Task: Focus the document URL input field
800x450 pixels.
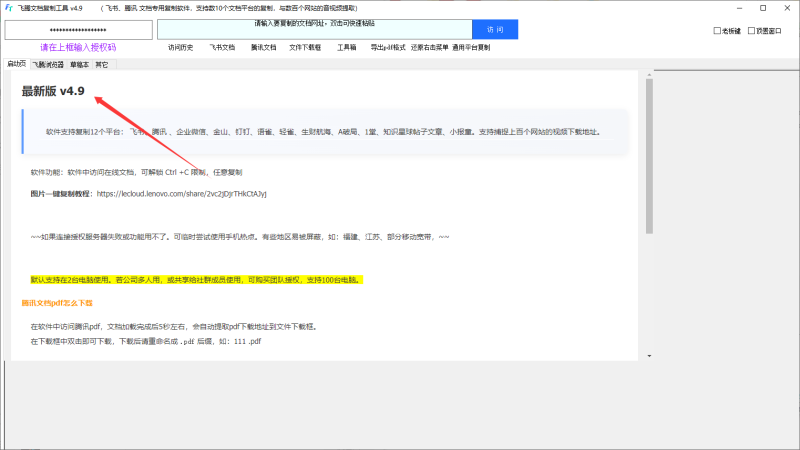Action: tap(317, 30)
